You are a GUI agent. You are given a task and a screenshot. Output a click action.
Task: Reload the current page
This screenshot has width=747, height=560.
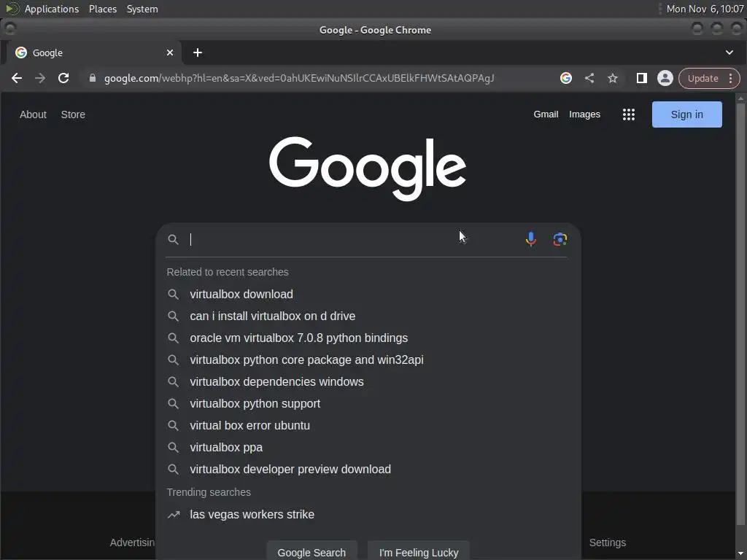63,78
